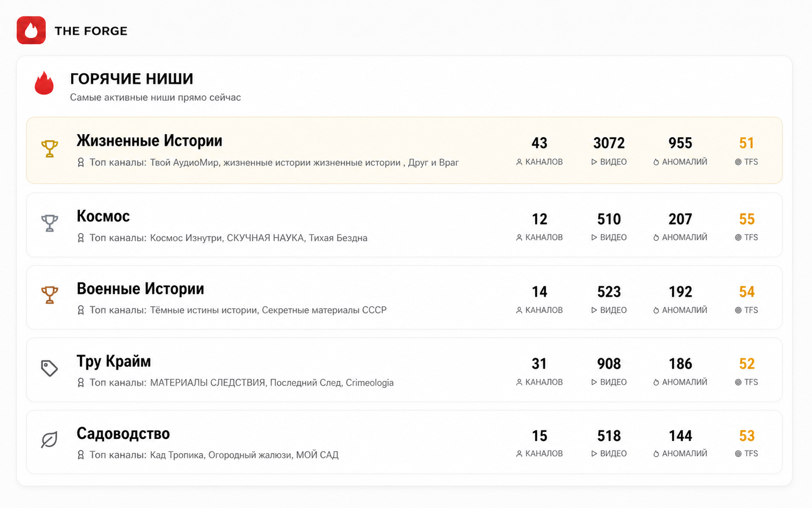Click the anomalies count 192
The width and height of the screenshot is (812, 508).
[x=680, y=292]
